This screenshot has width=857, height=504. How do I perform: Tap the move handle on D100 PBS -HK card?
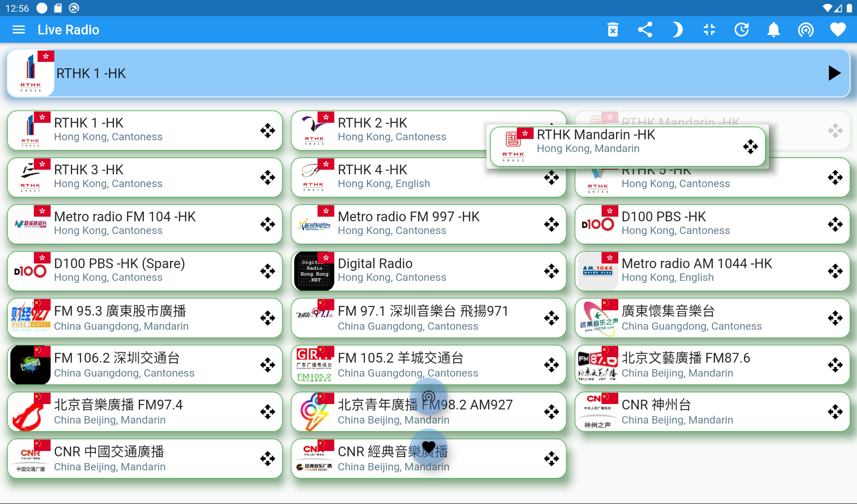[x=835, y=225]
